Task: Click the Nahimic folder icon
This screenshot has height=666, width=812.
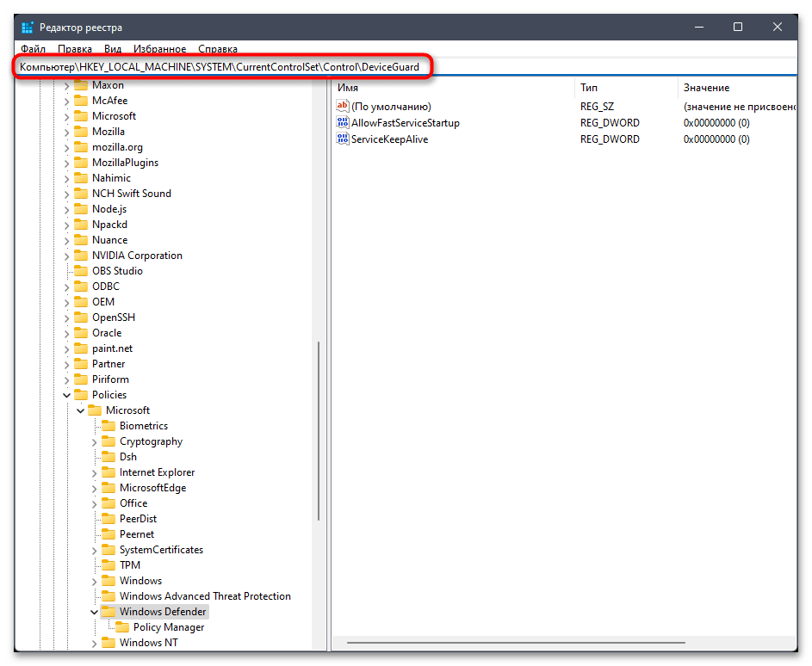Action: 81,178
